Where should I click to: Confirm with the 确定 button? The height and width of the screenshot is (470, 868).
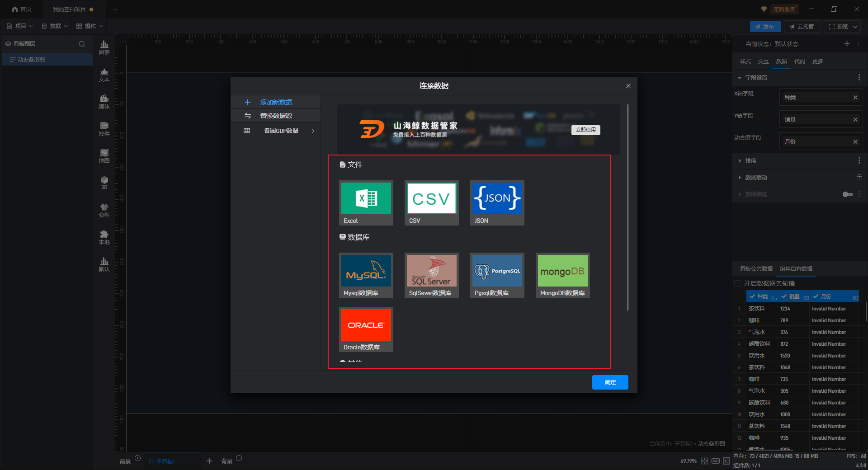click(610, 382)
